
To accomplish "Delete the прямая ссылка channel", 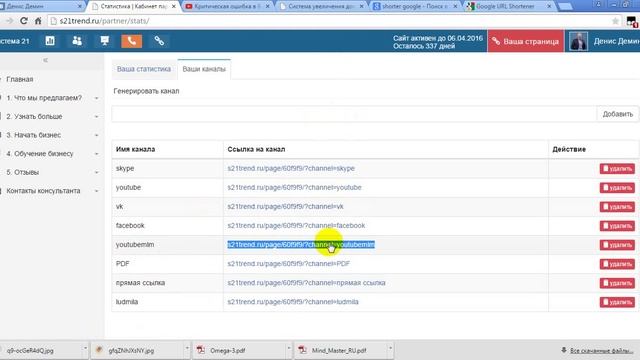I will tap(617, 283).
